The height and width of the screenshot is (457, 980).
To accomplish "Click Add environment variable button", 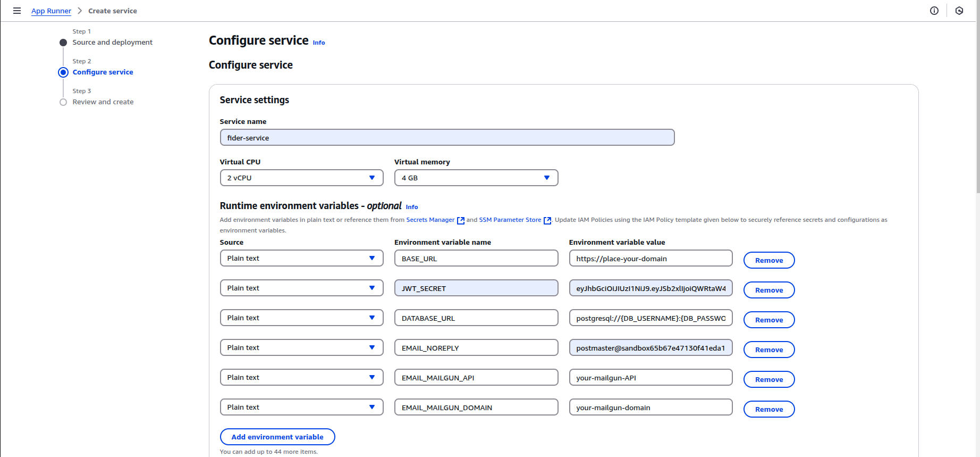I will click(277, 437).
